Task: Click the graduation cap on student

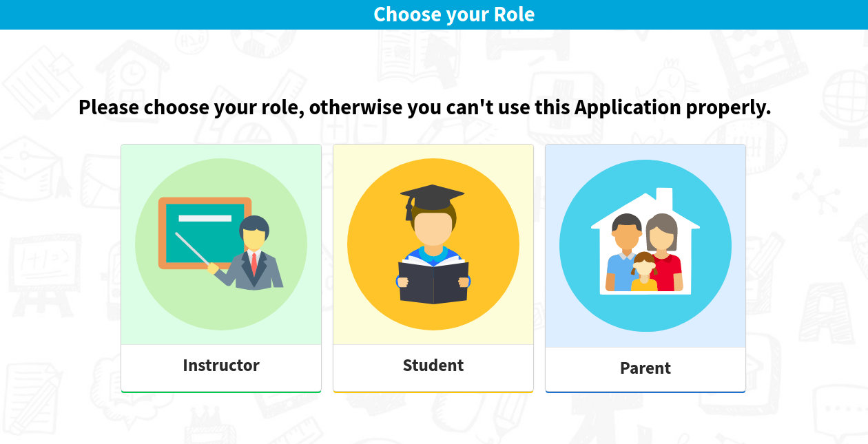Action: tap(431, 200)
